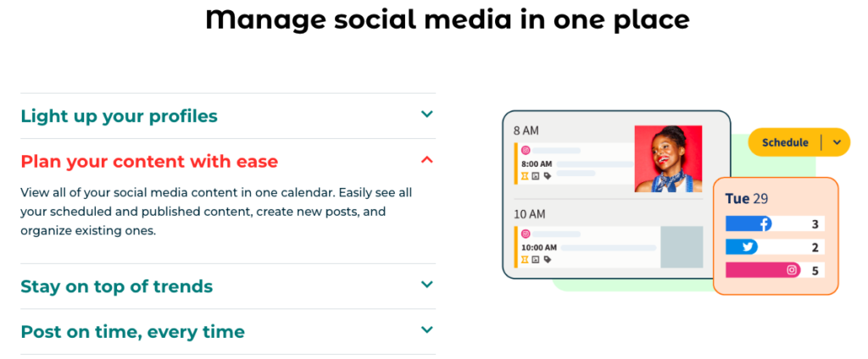The height and width of the screenshot is (359, 868).
Task: Click the tag icon under 10:00 AM
Action: (548, 259)
